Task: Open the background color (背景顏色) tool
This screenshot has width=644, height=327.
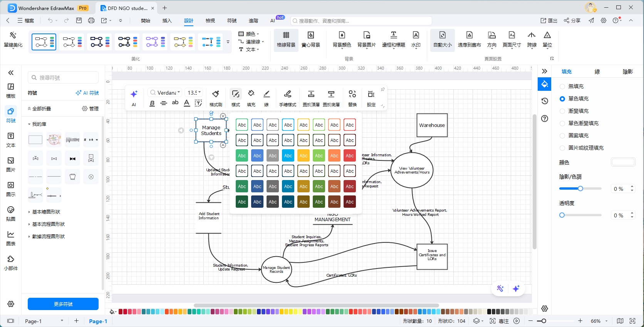Action: click(x=342, y=35)
